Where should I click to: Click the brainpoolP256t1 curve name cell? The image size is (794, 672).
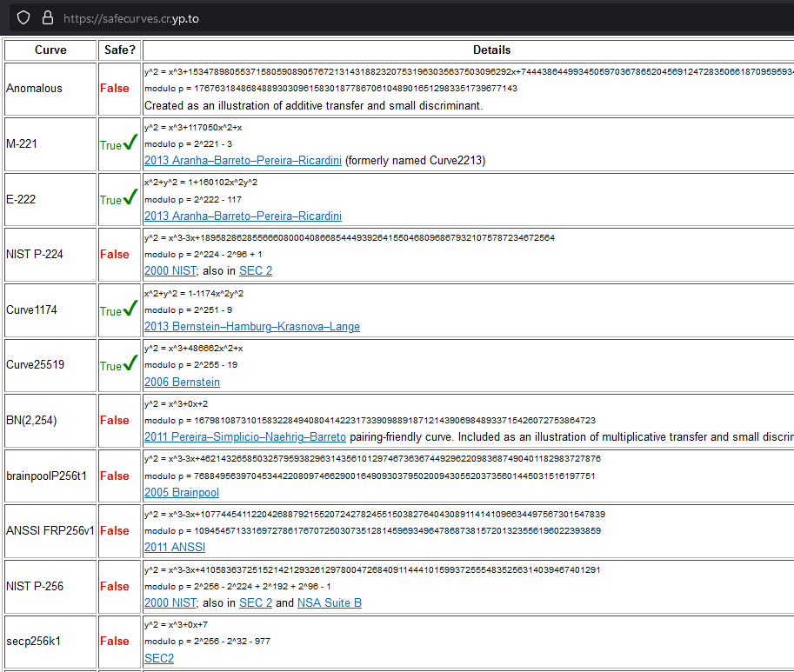50,476
